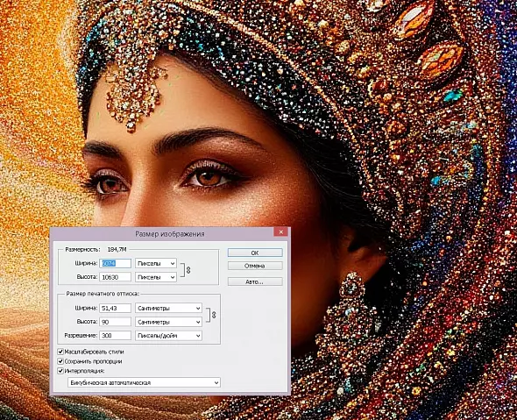Click print Ширина field showing 51,43
The image size is (517, 420).
coord(116,308)
